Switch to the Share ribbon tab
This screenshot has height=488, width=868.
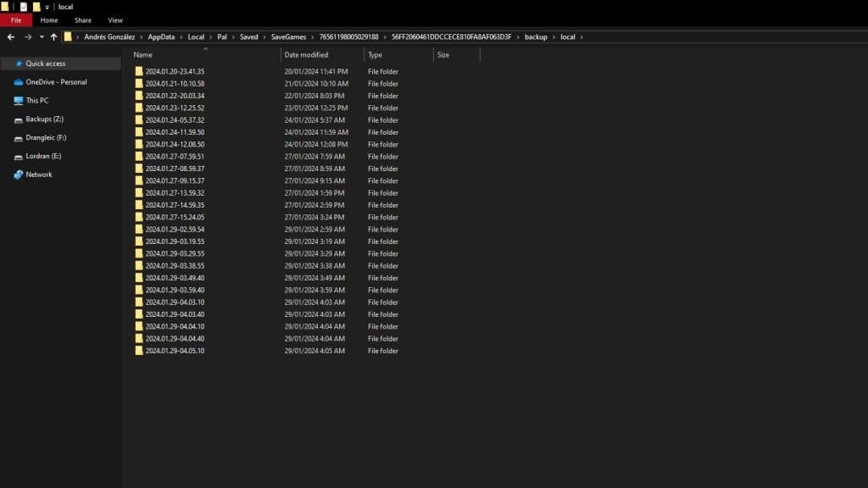(83, 20)
